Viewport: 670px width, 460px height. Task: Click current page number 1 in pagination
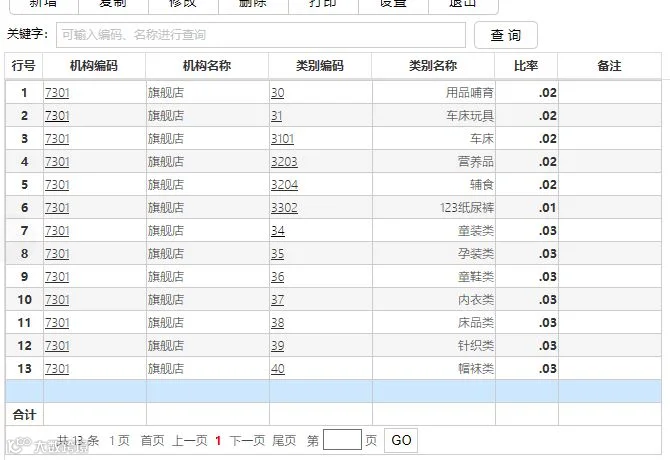click(218, 440)
